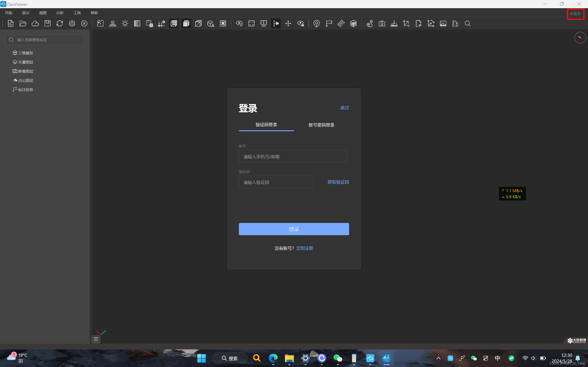Save the project using the save icon
This screenshot has width=588, height=367.
(47, 23)
